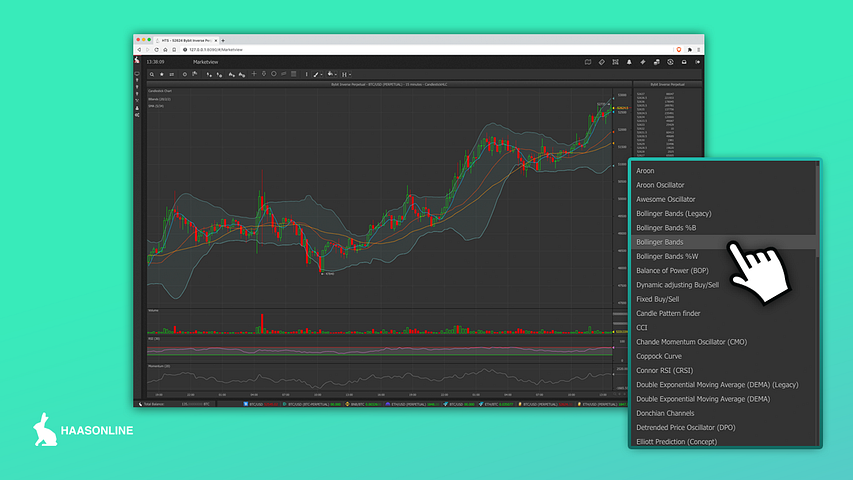This screenshot has width=853, height=480.
Task: Click the search magnifier chart tool
Action: click(152, 75)
